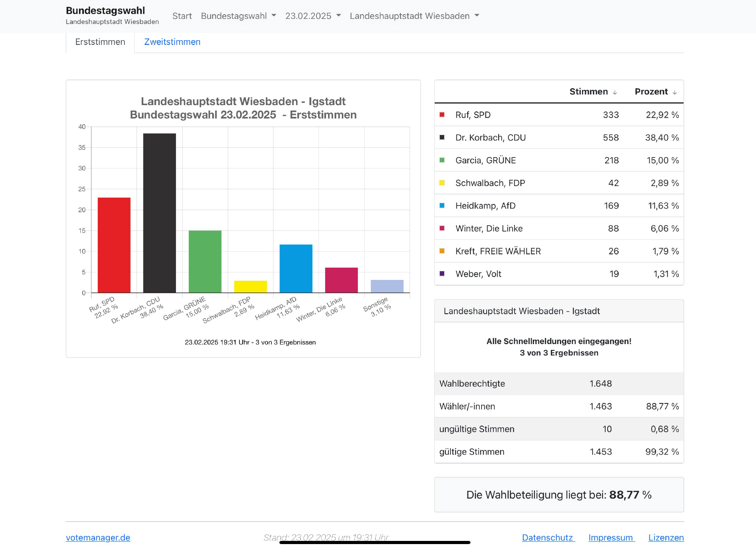Viewport: 756px width, 548px height.
Task: Click the red SPD color marker
Action: (x=442, y=115)
